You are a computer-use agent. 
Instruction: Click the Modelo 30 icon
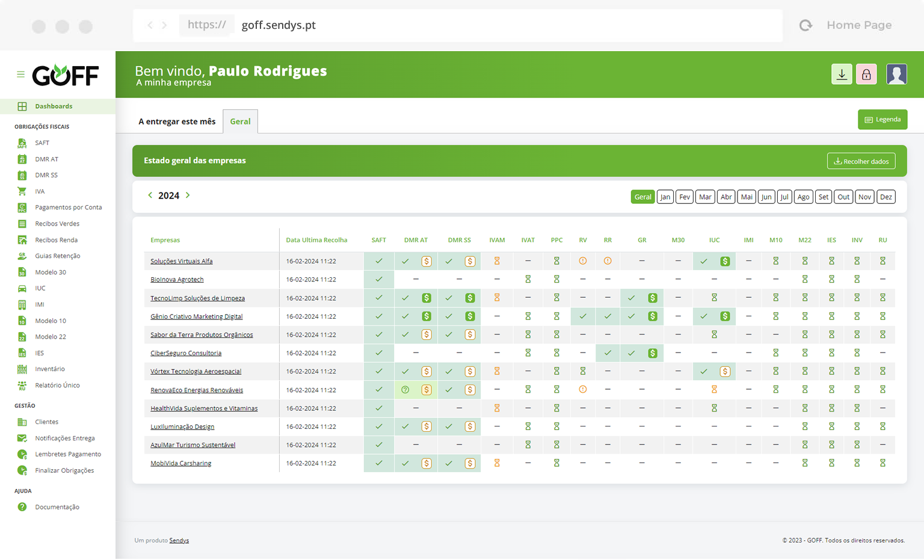(22, 272)
